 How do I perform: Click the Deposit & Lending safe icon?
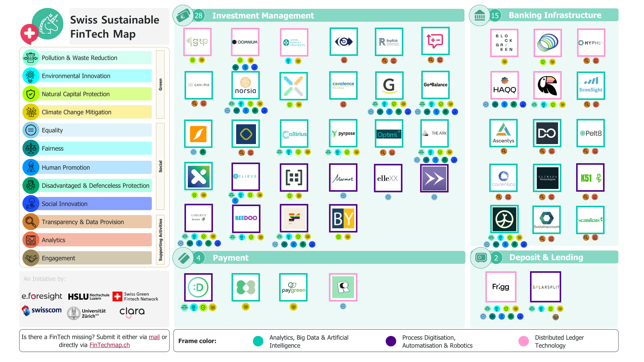480,258
